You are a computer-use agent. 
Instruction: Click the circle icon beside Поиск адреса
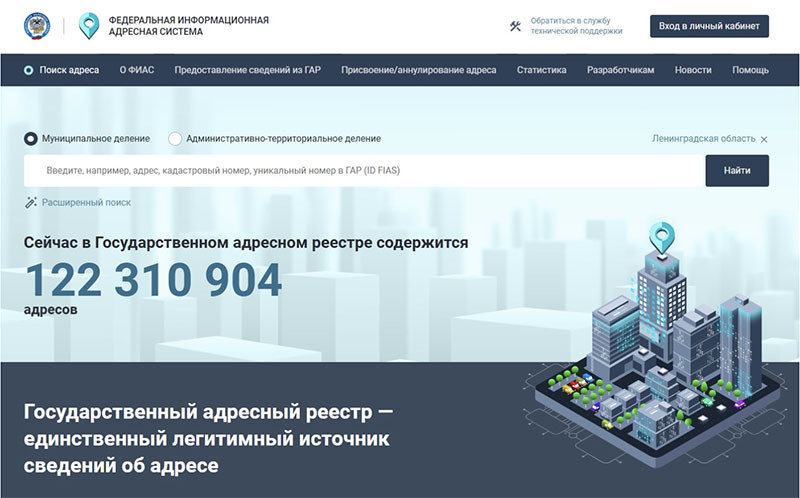(29, 70)
